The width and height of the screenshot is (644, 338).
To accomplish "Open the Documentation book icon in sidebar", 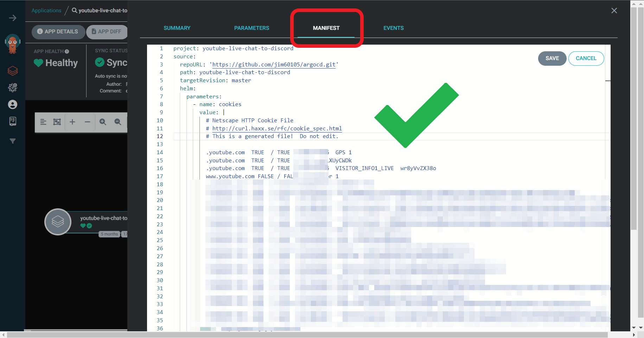I will (13, 121).
